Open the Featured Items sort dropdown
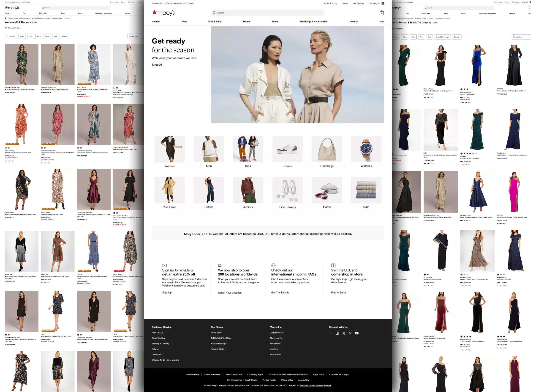 521,37
